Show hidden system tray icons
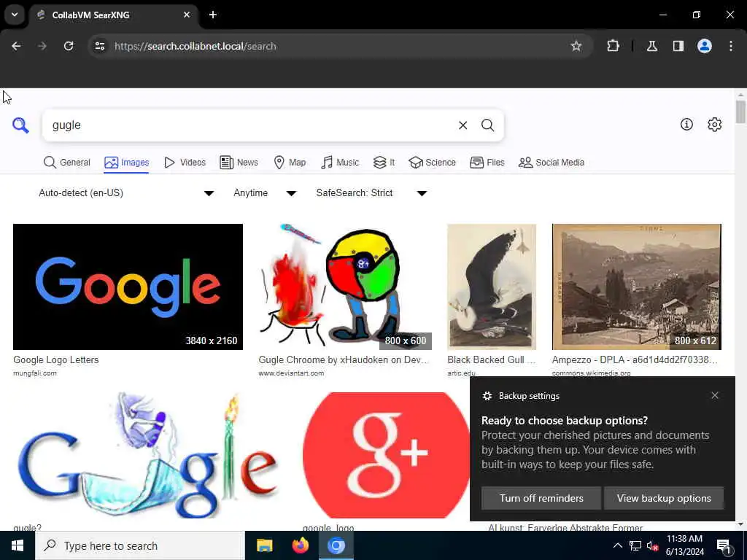Image resolution: width=747 pixels, height=560 pixels. click(617, 545)
